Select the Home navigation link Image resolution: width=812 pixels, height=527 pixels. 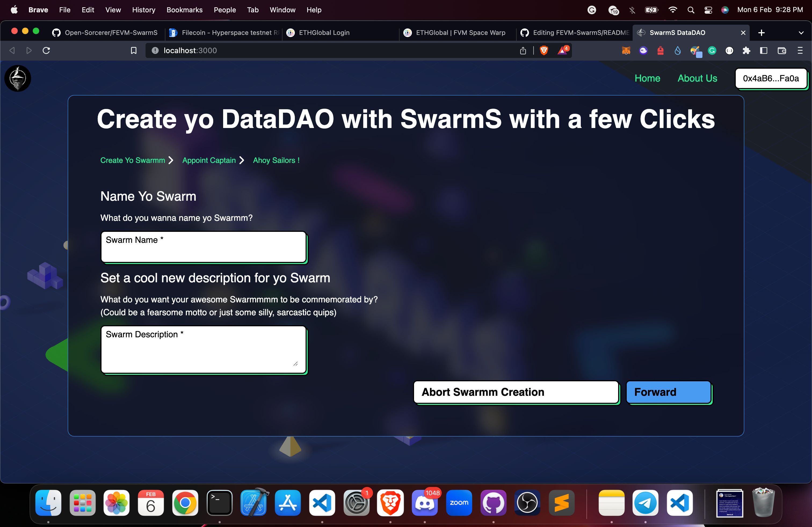pos(647,79)
